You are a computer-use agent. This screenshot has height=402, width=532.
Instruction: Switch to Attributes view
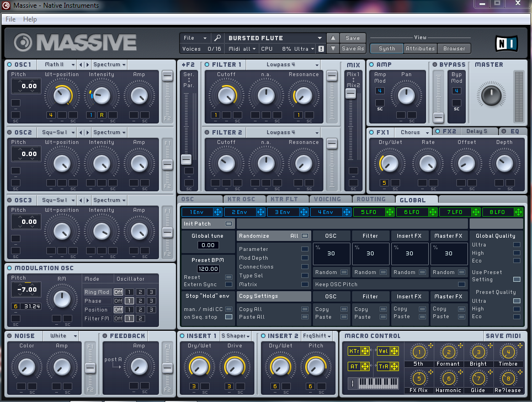[x=420, y=49]
